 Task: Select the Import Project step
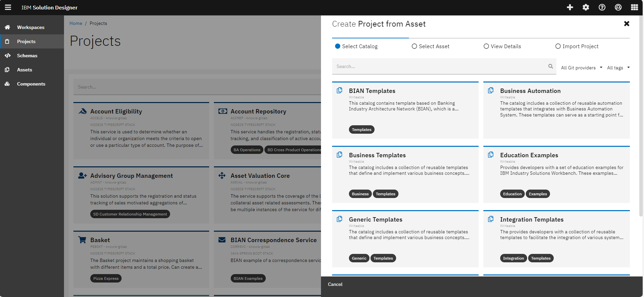[577, 46]
